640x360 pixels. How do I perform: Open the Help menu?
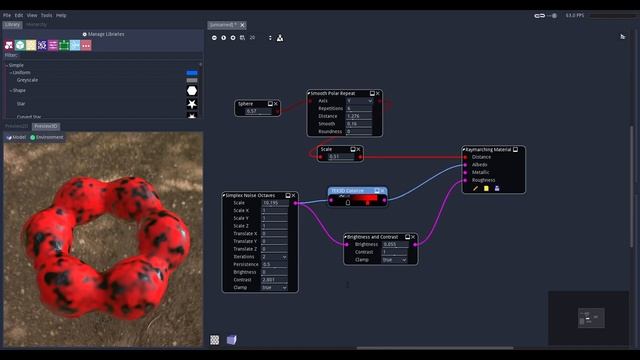pos(61,16)
